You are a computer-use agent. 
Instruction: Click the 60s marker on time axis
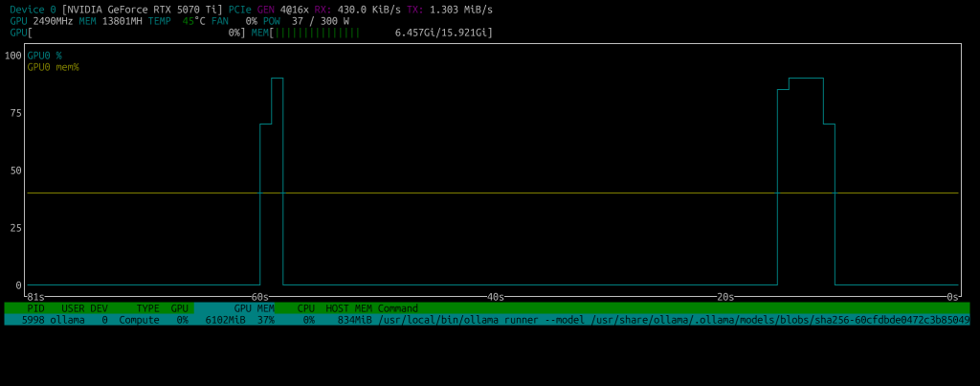click(x=259, y=297)
